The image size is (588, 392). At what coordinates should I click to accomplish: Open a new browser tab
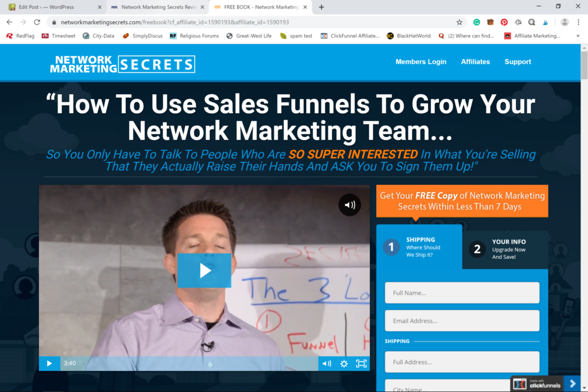[322, 7]
